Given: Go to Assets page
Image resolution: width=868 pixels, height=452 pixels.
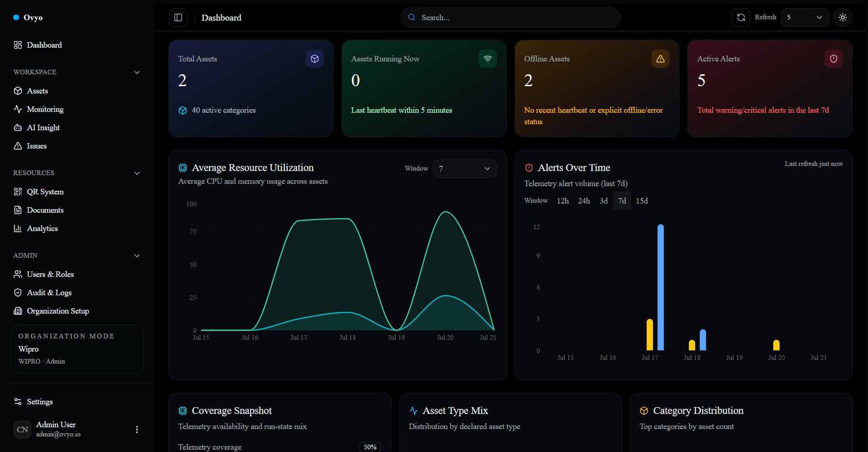Looking at the screenshot, I should (76, 91).
